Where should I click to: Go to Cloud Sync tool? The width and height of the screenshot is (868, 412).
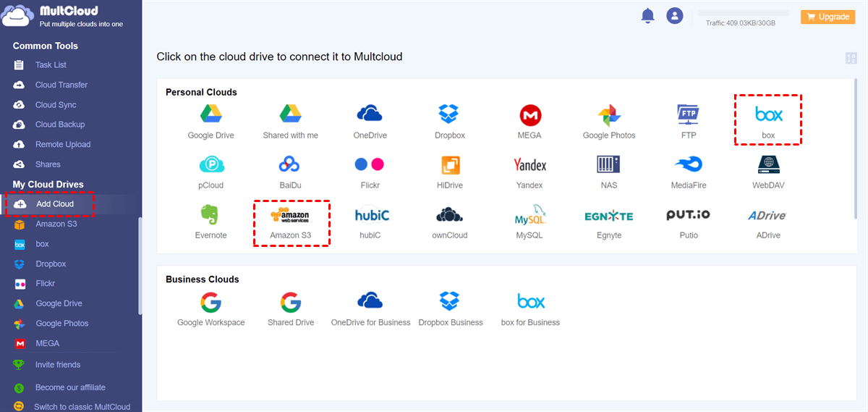point(56,105)
